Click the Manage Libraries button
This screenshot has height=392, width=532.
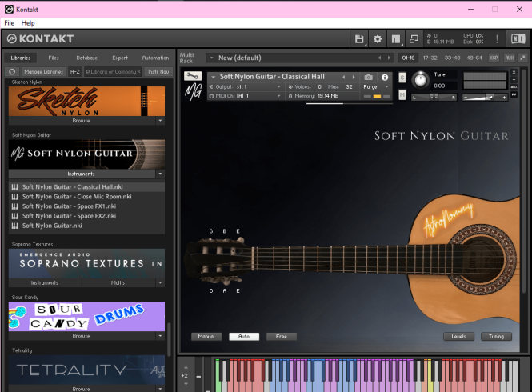click(x=43, y=72)
